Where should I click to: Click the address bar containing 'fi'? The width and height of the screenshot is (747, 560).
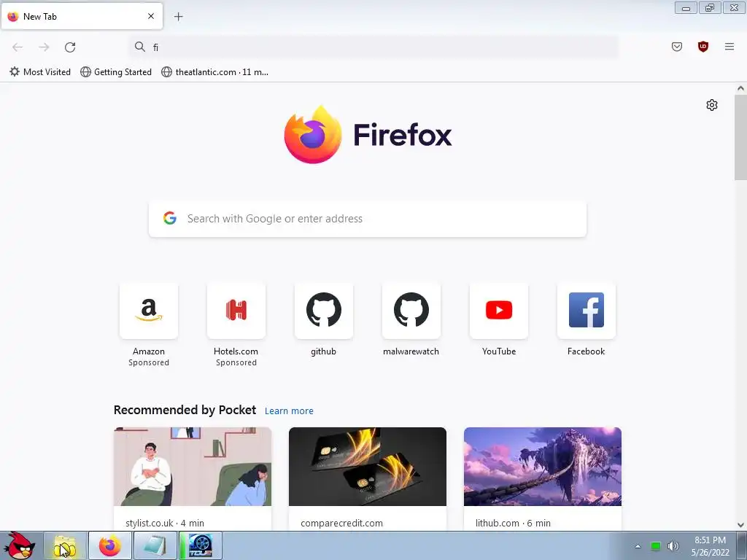pos(374,47)
